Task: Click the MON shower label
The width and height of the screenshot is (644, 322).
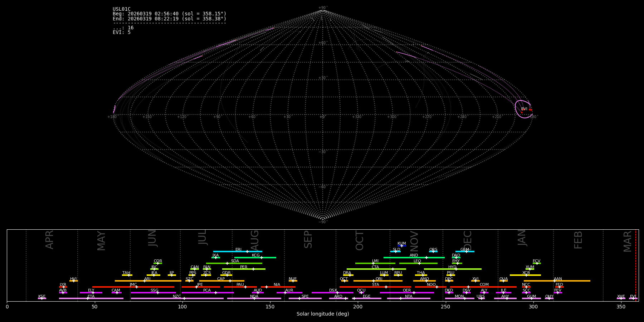Action: coord(459,296)
